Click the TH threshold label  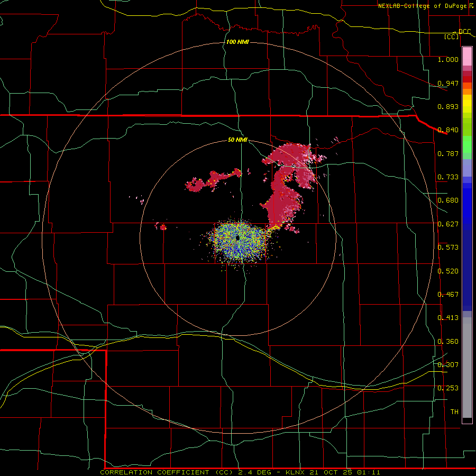[454, 412]
